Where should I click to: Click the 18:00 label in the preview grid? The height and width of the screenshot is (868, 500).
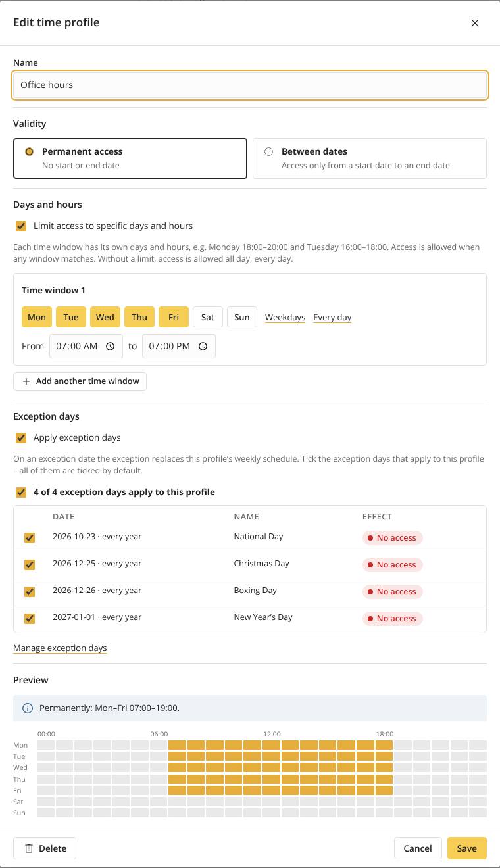(x=385, y=735)
